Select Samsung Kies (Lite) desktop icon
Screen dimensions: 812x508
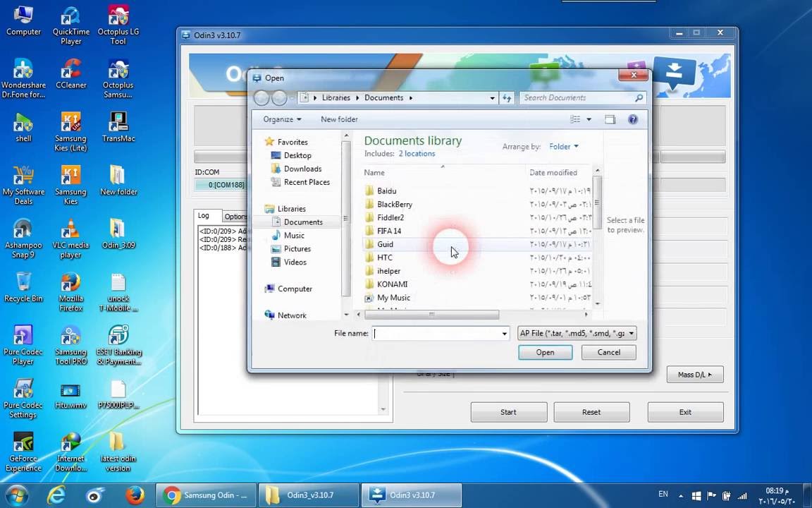pos(71,132)
